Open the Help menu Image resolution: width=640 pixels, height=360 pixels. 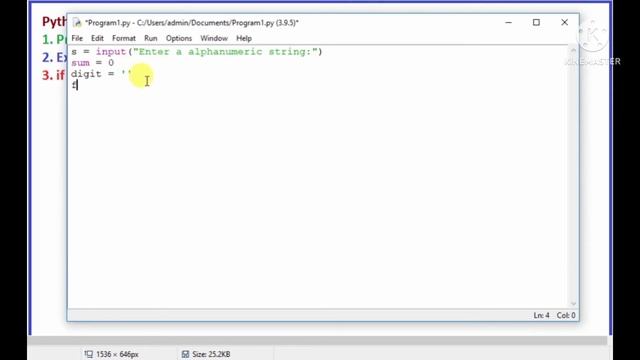[244, 38]
